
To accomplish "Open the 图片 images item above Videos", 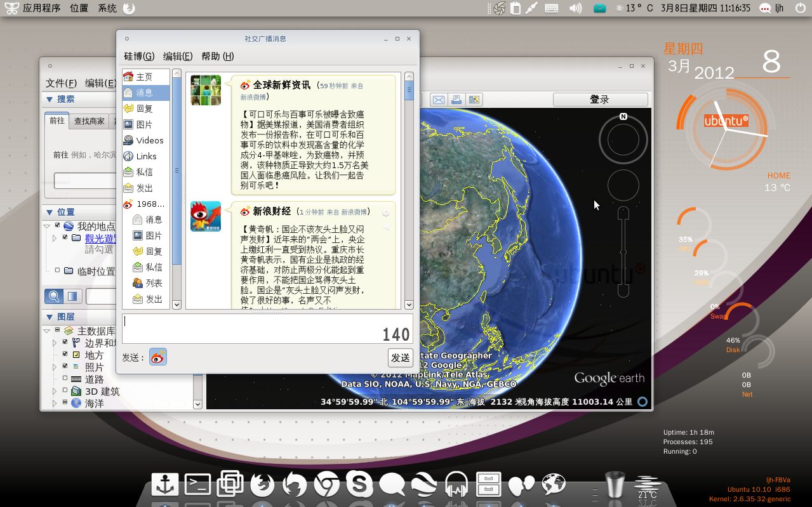I will [145, 124].
